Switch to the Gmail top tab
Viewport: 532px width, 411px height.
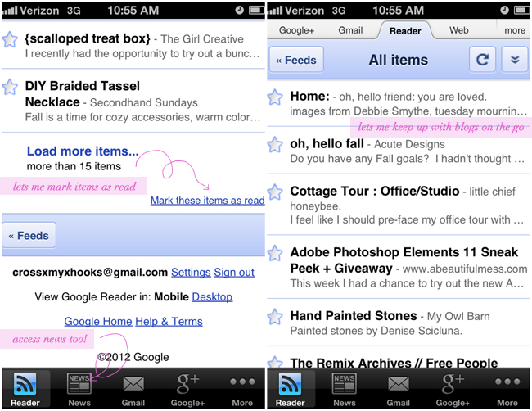coord(350,30)
